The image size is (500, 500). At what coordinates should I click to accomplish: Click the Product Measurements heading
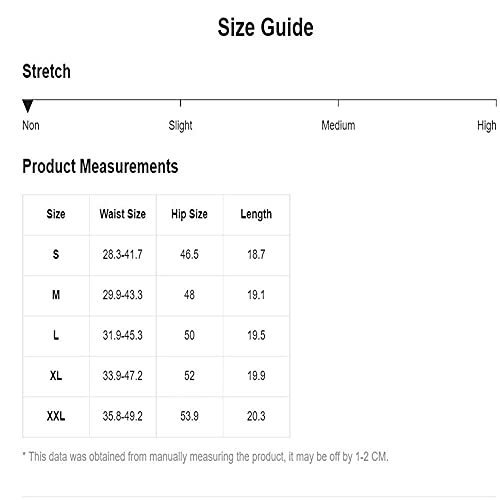pos(100,166)
